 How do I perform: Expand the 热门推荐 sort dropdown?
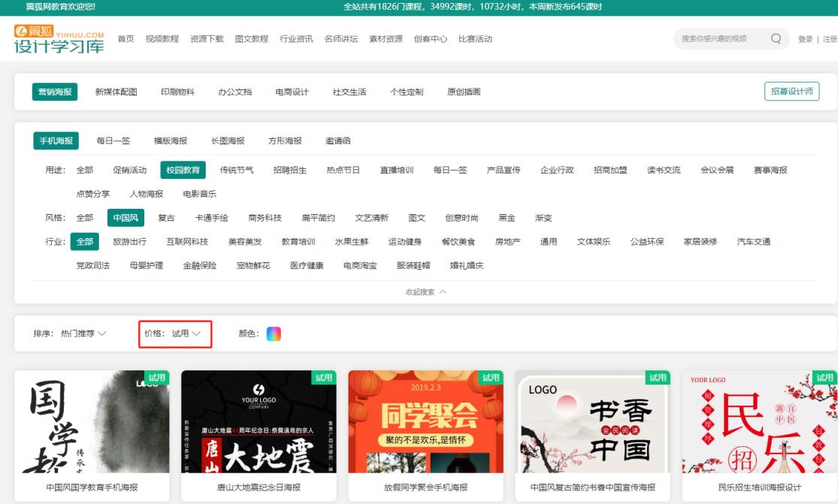[83, 333]
